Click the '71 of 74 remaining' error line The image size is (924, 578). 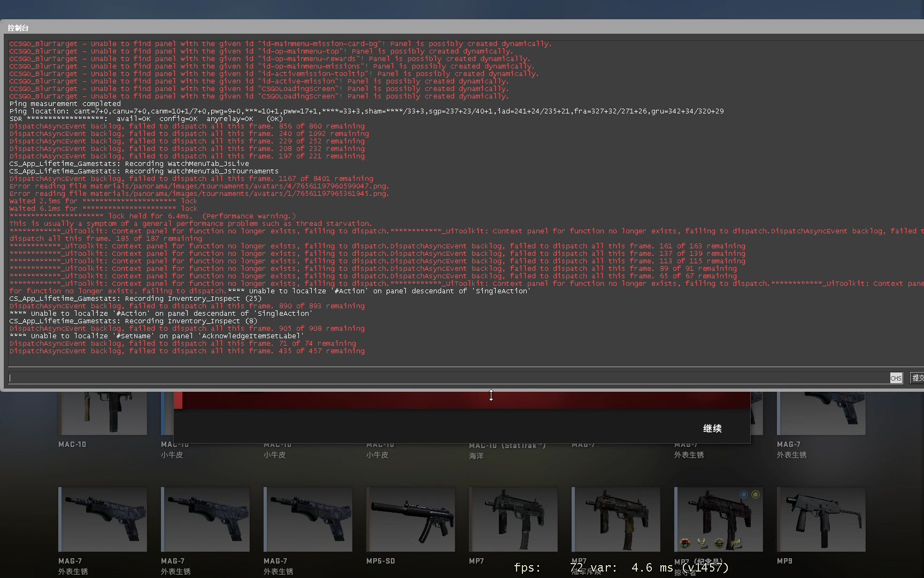pos(182,344)
